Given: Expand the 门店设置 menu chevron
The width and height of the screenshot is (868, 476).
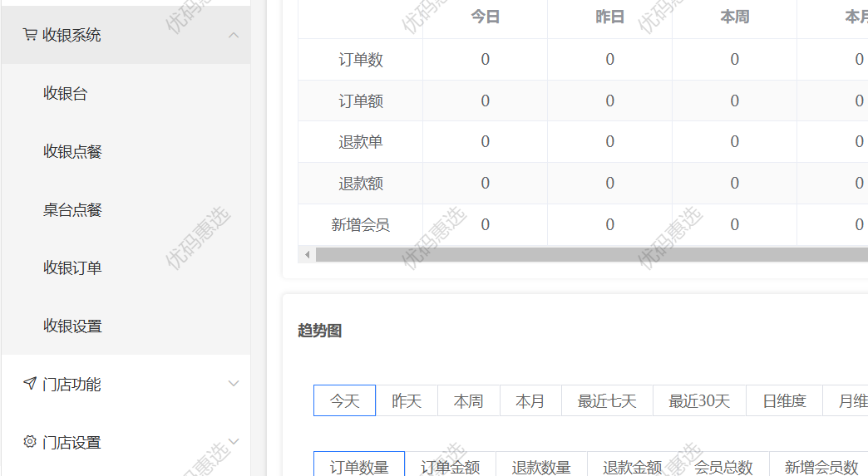Looking at the screenshot, I should click(234, 442).
